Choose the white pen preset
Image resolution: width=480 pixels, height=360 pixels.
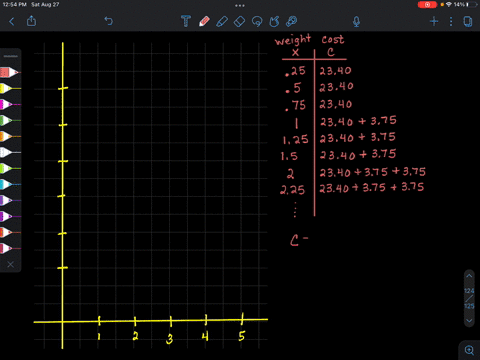10,152
